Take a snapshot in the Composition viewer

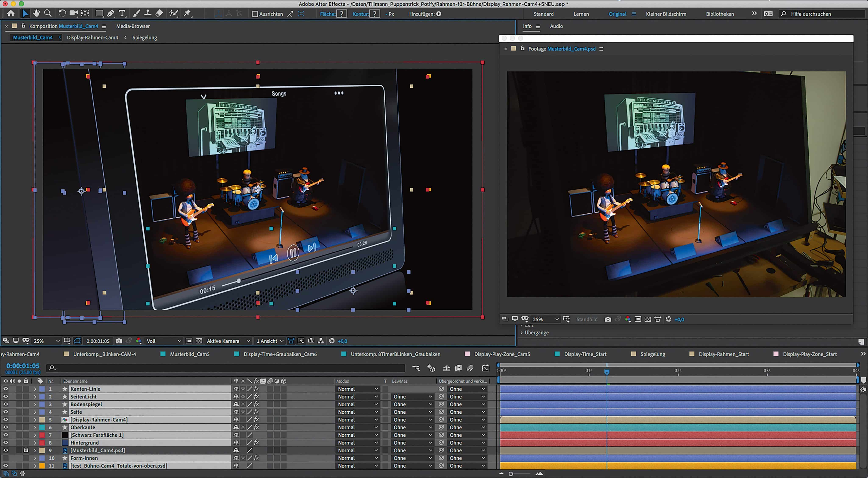[x=119, y=341]
